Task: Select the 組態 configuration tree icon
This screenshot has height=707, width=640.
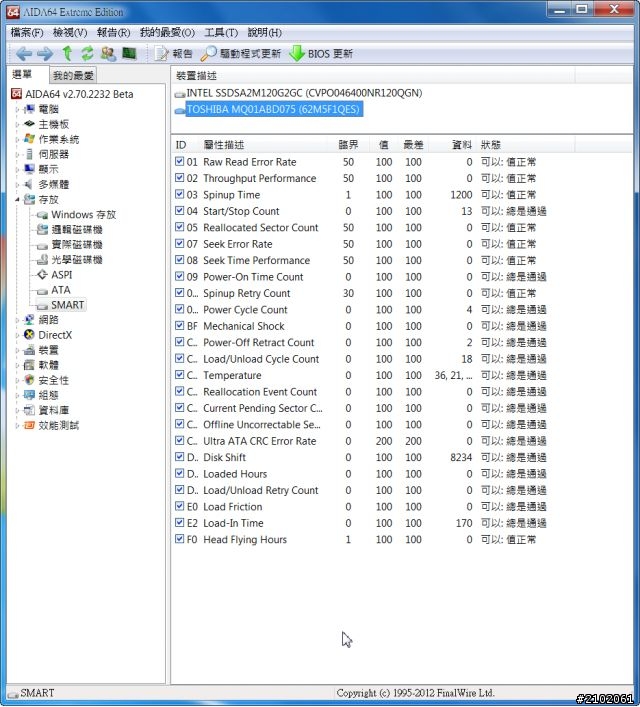Action: click(29, 395)
